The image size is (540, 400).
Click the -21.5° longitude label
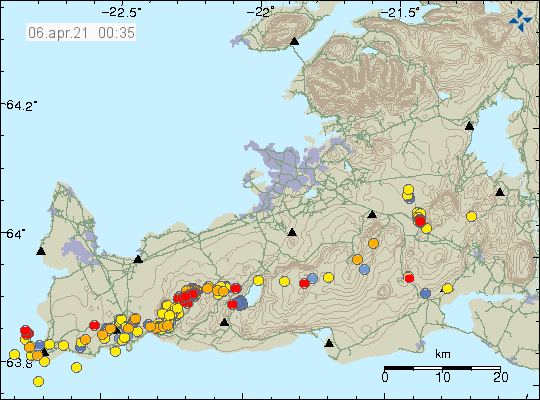(x=400, y=13)
